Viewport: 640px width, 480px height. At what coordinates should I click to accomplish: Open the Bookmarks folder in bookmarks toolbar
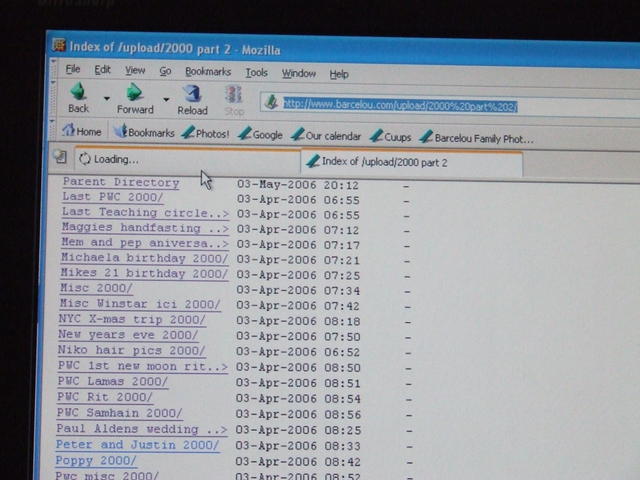(144, 133)
